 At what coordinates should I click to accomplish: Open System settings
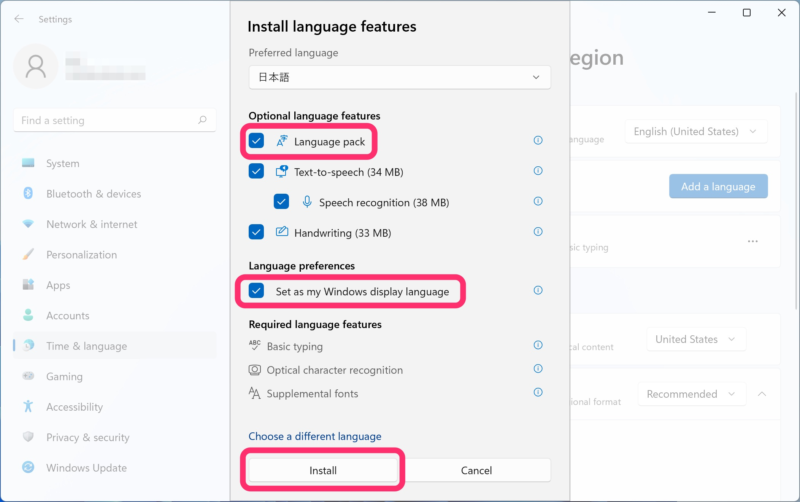[115, 163]
